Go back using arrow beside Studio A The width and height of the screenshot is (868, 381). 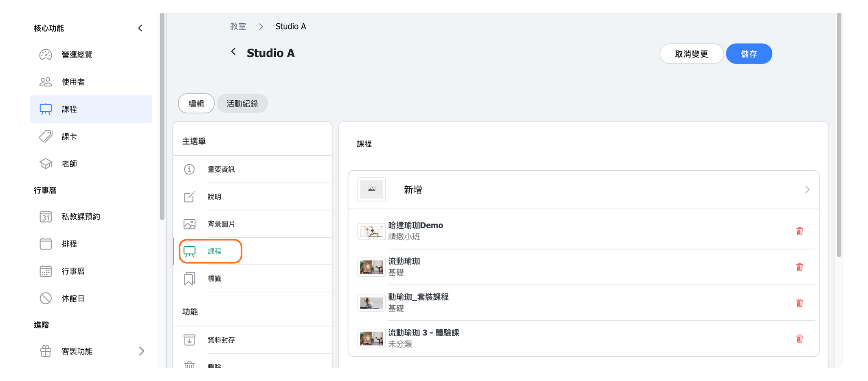pos(233,52)
